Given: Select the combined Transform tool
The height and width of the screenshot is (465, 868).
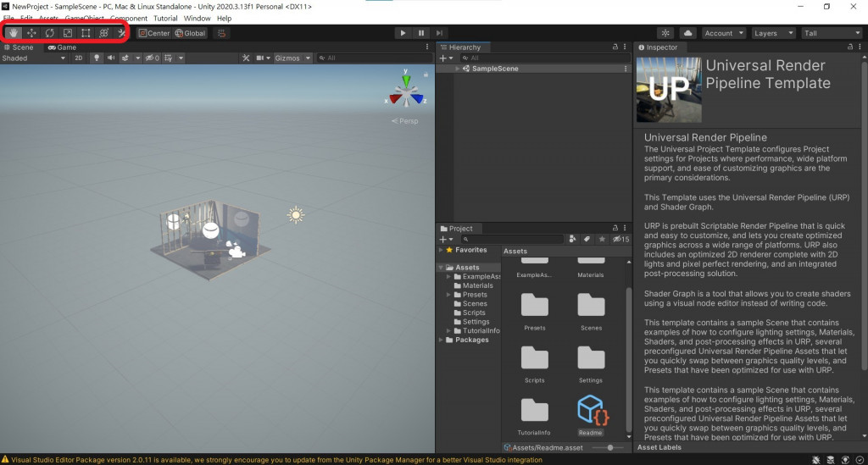Looking at the screenshot, I should pyautogui.click(x=103, y=33).
